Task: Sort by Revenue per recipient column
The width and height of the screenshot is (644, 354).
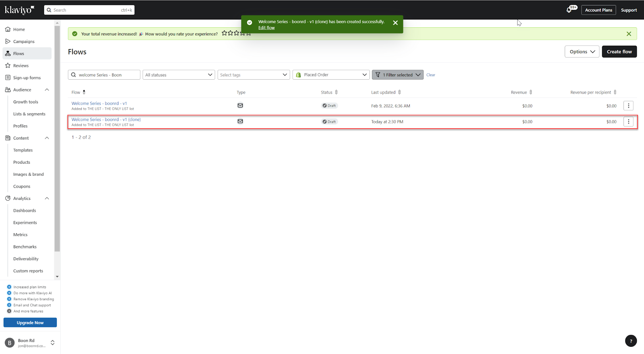Action: [615, 92]
